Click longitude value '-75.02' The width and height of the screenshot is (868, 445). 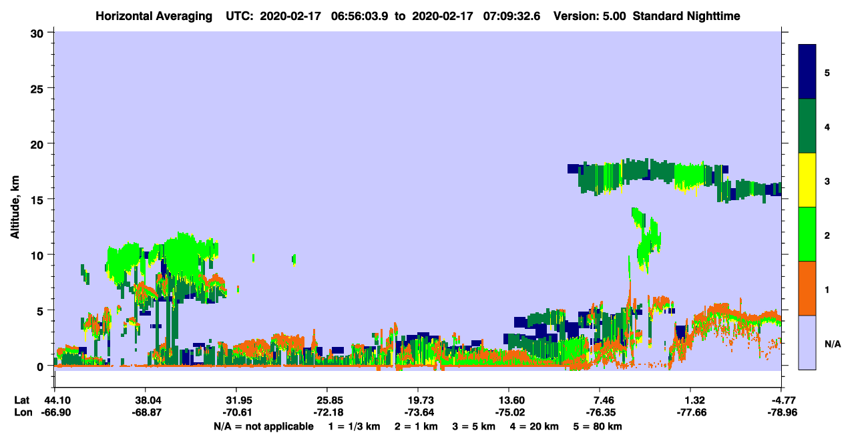509,412
